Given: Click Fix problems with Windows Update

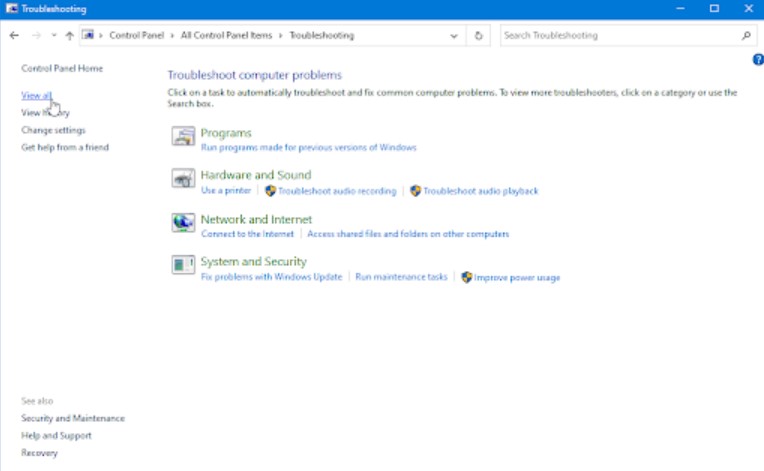Looking at the screenshot, I should (271, 277).
